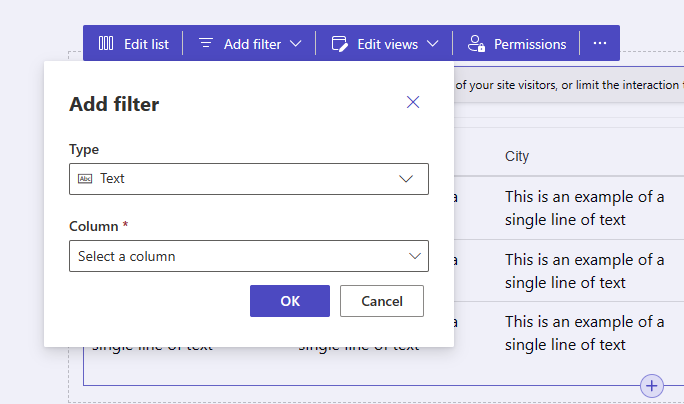This screenshot has height=404, width=684.
Task: Click the Edit list columns icon
Action: click(x=106, y=44)
